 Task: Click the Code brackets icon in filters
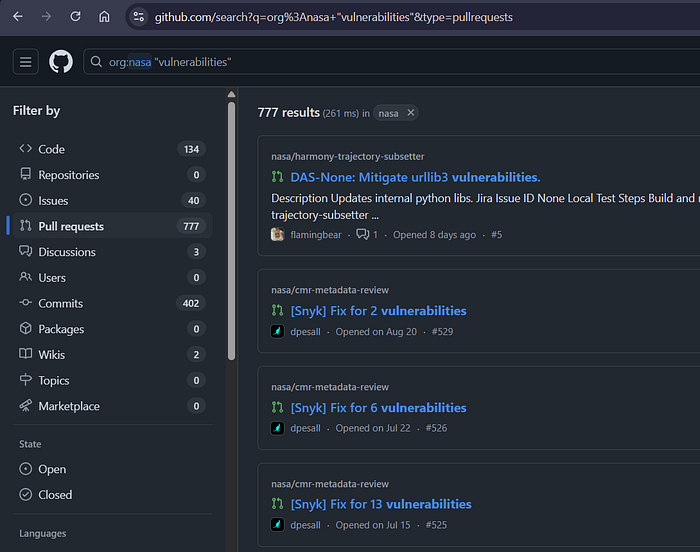[25, 148]
